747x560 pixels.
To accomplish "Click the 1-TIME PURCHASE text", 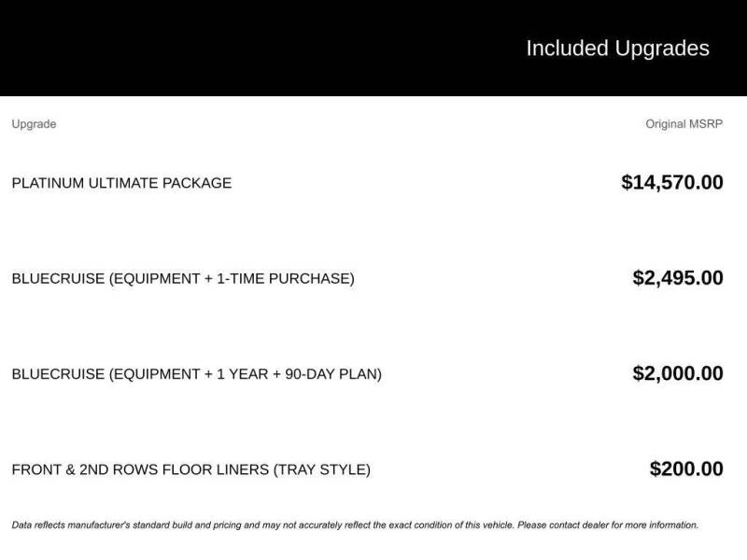I will point(286,278).
